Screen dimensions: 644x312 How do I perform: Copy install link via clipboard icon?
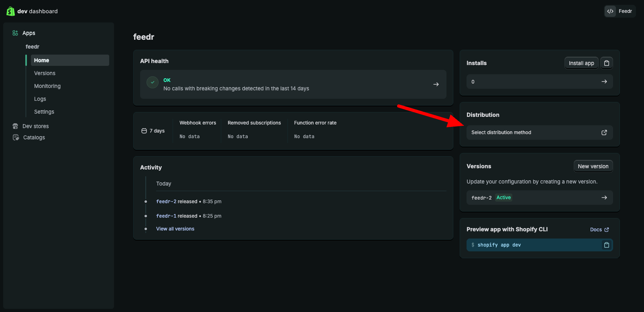tap(607, 63)
